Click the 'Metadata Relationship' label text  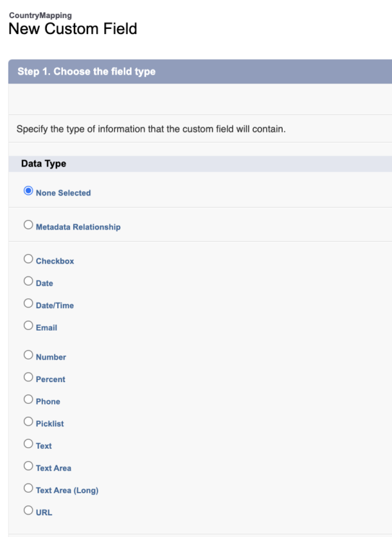[x=78, y=227]
